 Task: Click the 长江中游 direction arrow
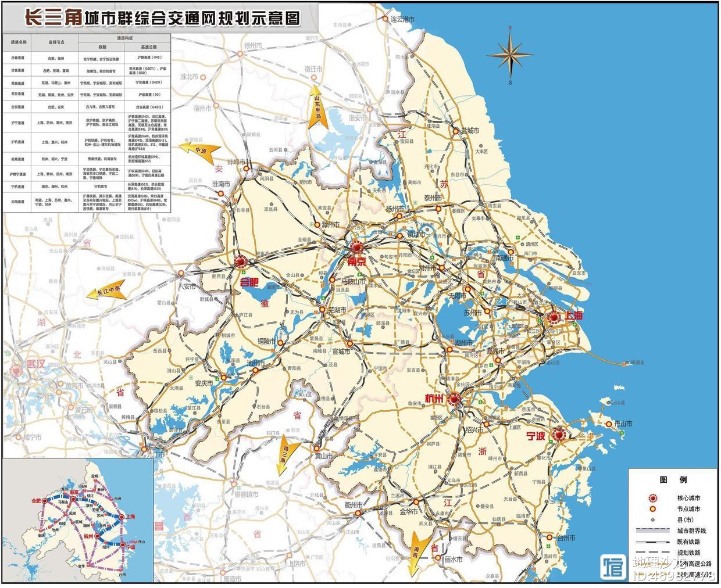[x=106, y=292]
